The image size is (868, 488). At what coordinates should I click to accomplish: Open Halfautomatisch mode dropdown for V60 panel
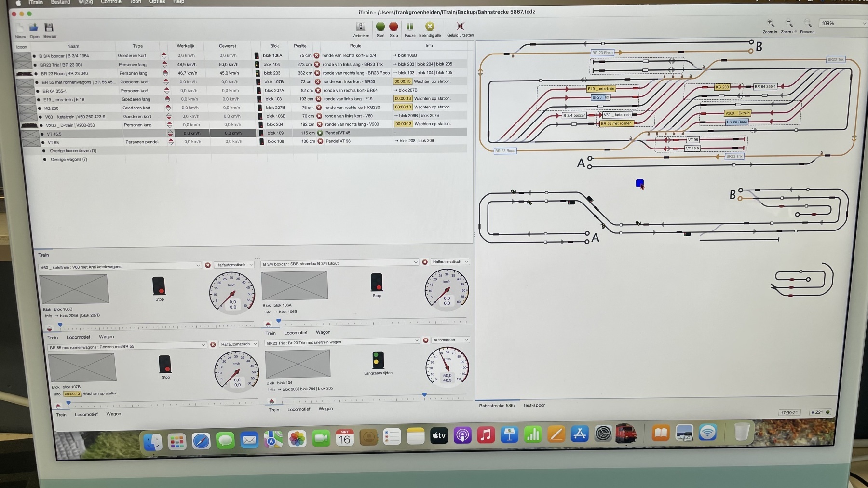tap(234, 265)
